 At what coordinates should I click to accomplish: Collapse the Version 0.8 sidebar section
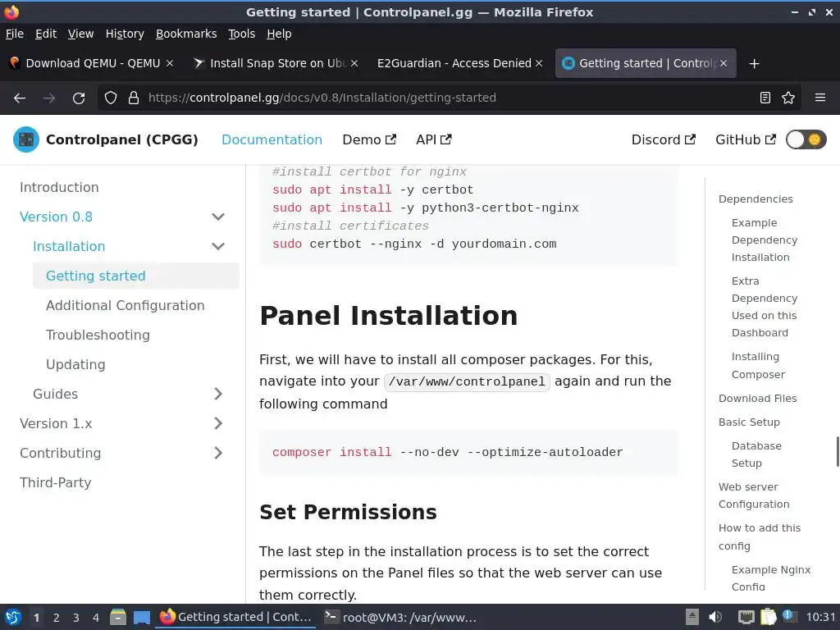(x=218, y=217)
